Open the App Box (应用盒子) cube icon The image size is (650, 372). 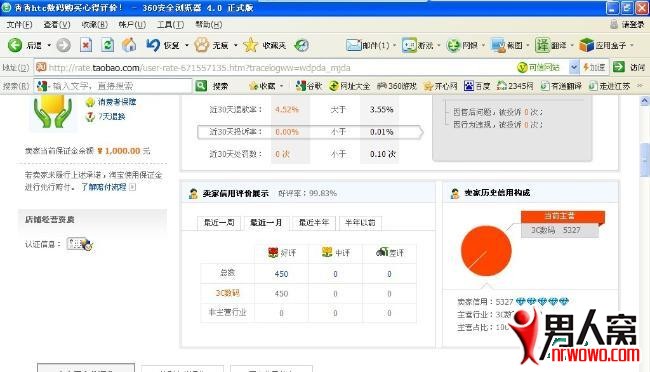(587, 45)
